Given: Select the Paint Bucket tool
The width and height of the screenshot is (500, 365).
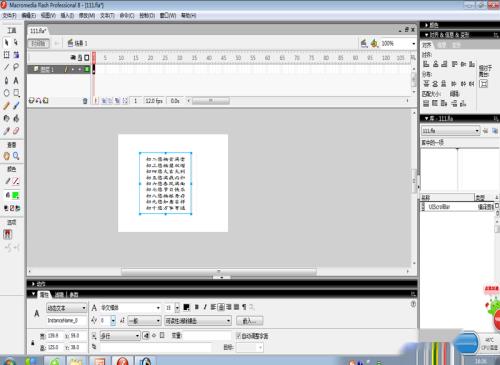Looking at the screenshot, I should point(16,118).
